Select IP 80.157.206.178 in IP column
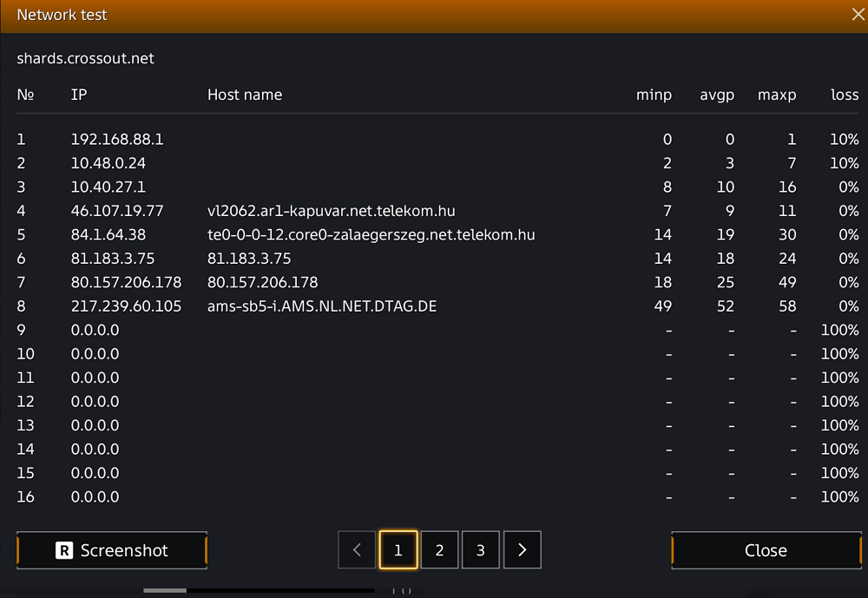Viewport: 868px width, 598px height. (x=126, y=282)
